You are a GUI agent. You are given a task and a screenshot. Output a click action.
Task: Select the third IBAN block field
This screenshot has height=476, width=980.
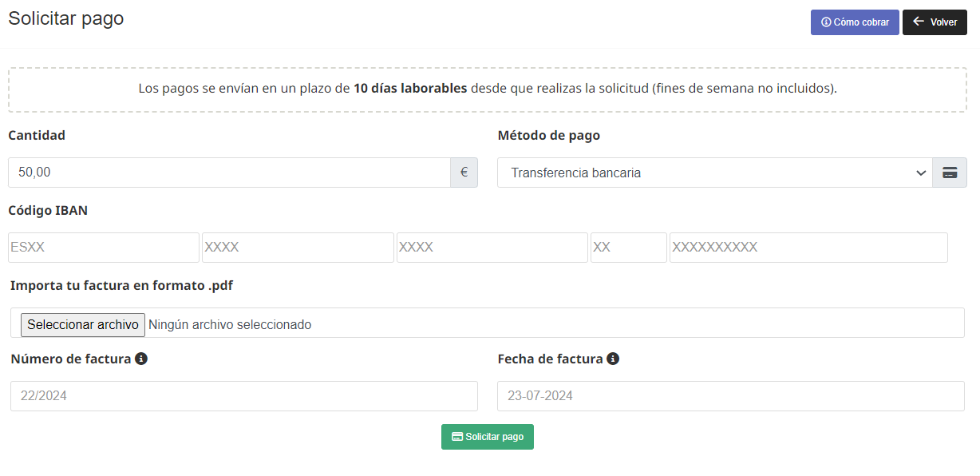[492, 248]
